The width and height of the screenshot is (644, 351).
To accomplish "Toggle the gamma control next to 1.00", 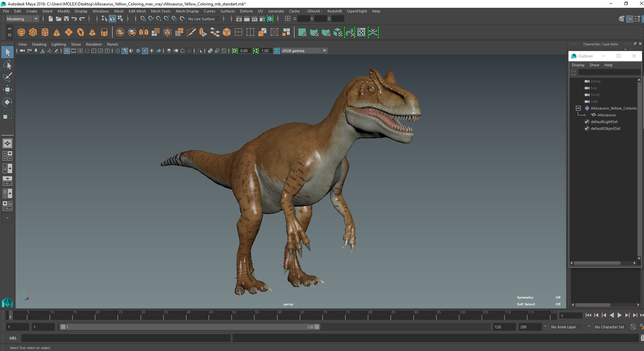I will point(256,51).
